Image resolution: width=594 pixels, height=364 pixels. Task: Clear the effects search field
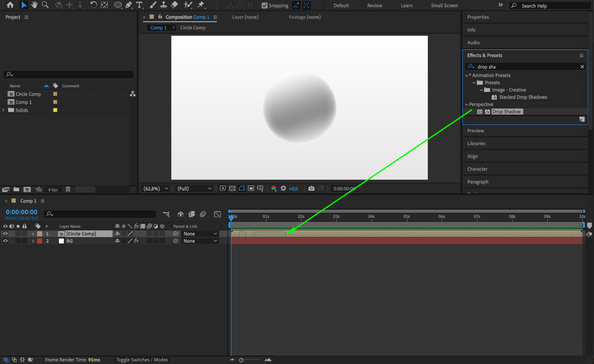pos(582,67)
